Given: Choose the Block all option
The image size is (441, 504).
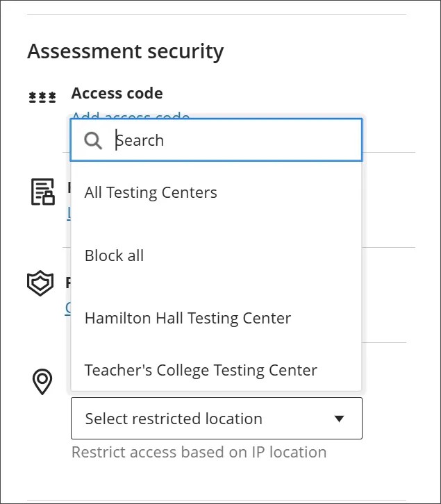Looking at the screenshot, I should tap(114, 255).
